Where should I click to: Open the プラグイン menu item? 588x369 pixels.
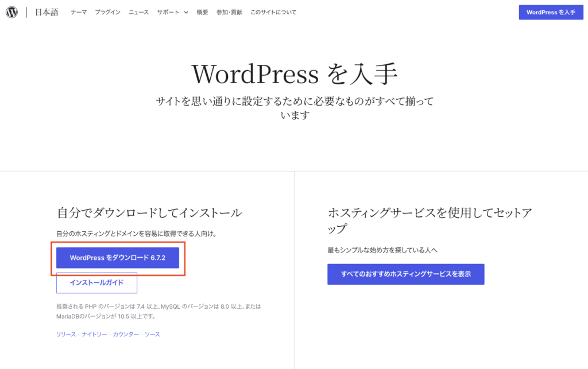tap(107, 12)
